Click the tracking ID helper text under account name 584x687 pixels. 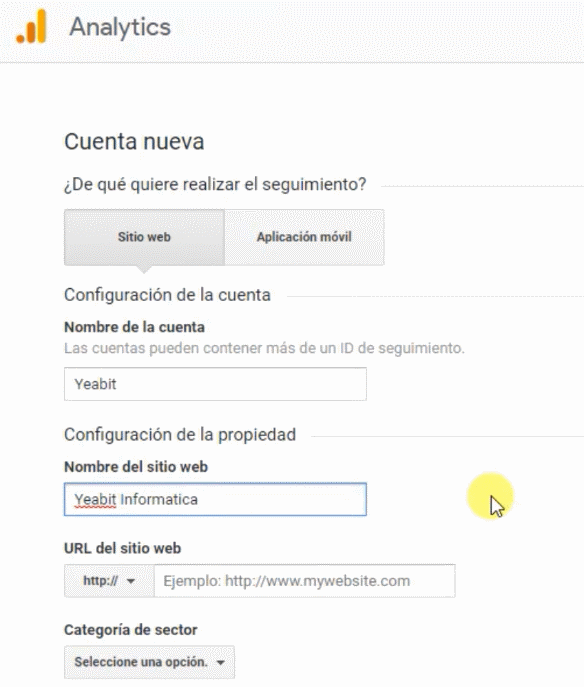click(x=264, y=348)
